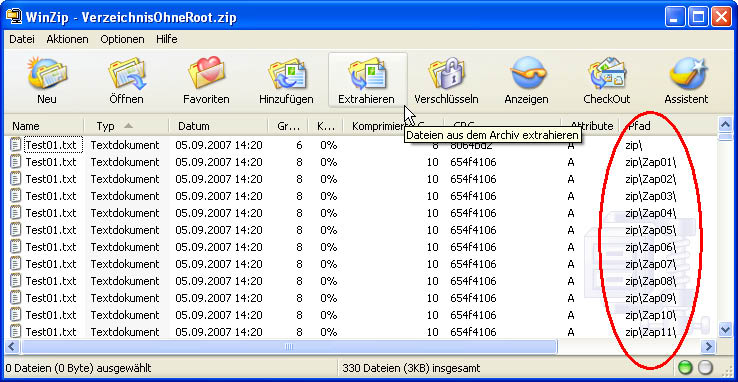The height and width of the screenshot is (382, 738).
Task: Select Test01.txt name in the zip\ row
Action: (x=51, y=145)
